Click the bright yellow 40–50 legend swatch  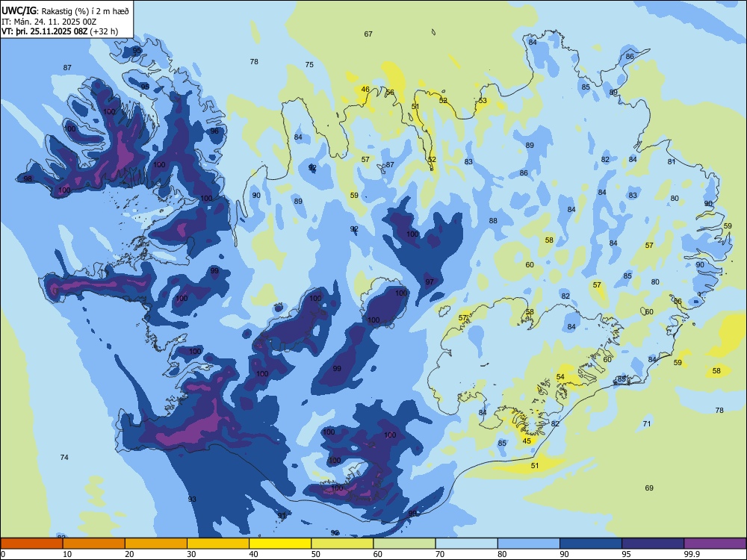pos(280,544)
